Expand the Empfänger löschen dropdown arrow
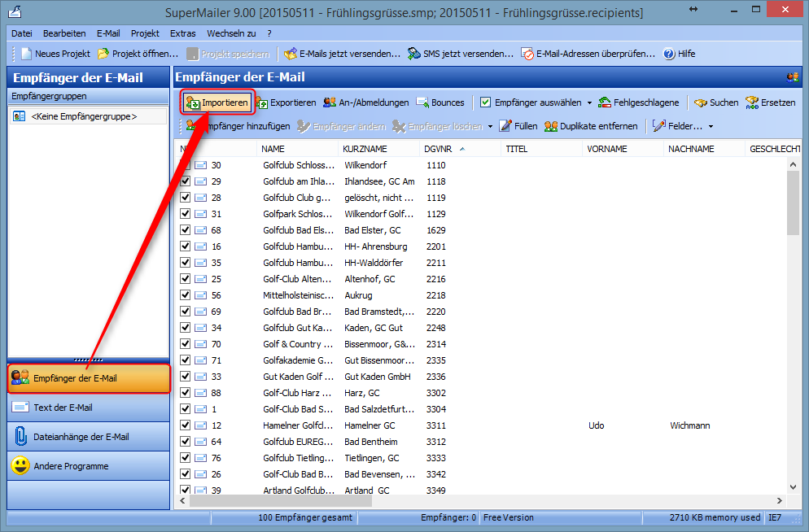Image resolution: width=809 pixels, height=532 pixels. pyautogui.click(x=491, y=127)
